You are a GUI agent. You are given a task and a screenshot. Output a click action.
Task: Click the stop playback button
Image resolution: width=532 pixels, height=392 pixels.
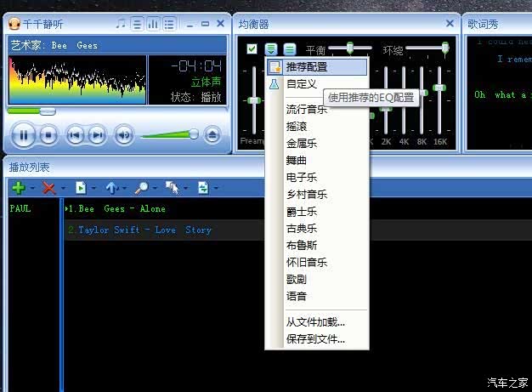48,134
